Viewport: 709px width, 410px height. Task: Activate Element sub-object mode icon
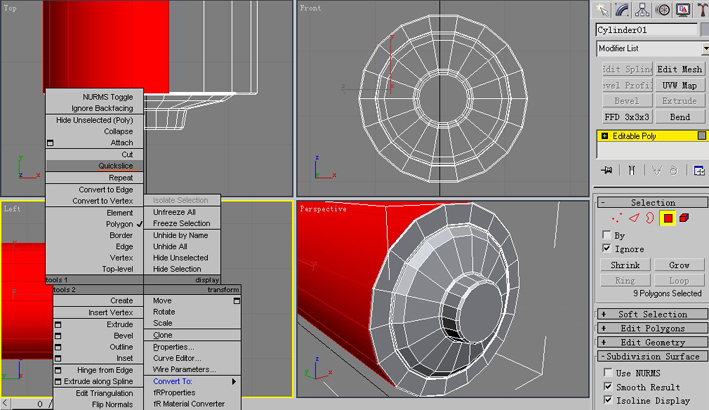click(684, 217)
